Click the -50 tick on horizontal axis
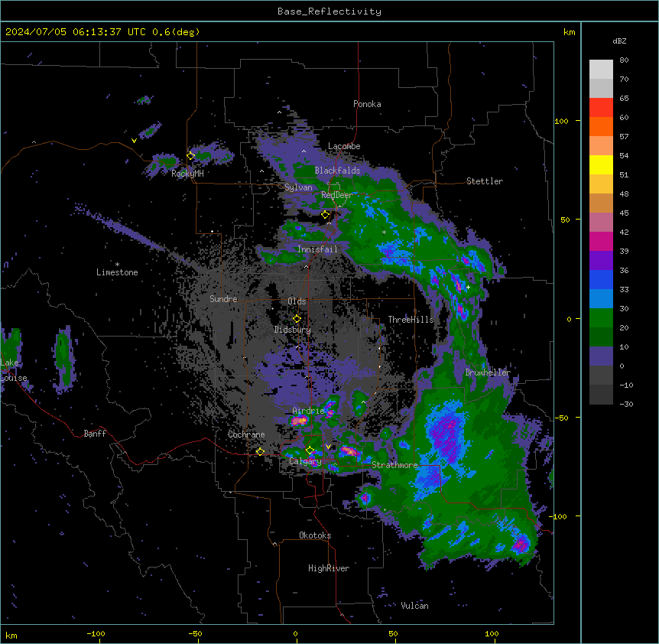Image resolution: width=659 pixels, height=644 pixels. coord(195,633)
